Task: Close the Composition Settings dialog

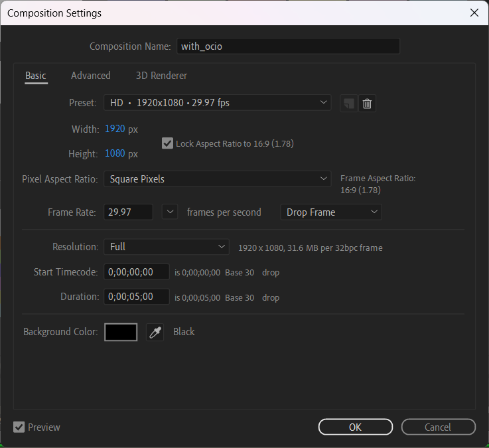Action: [474, 13]
